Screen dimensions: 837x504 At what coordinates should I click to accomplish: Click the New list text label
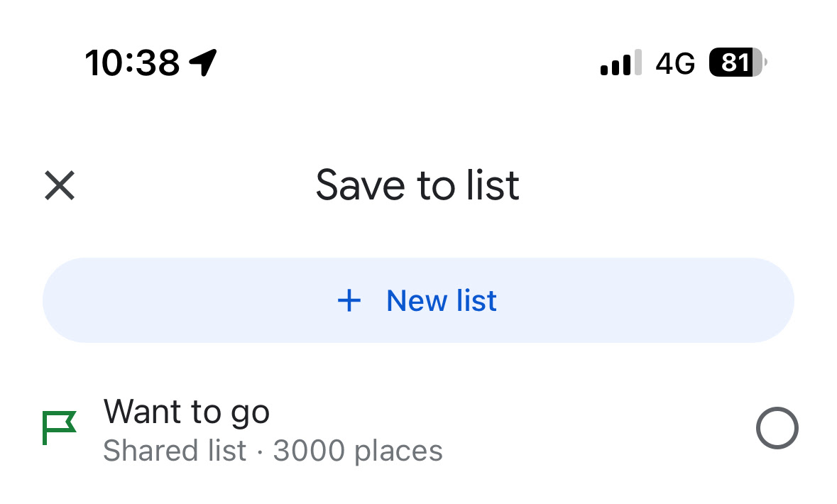point(441,301)
